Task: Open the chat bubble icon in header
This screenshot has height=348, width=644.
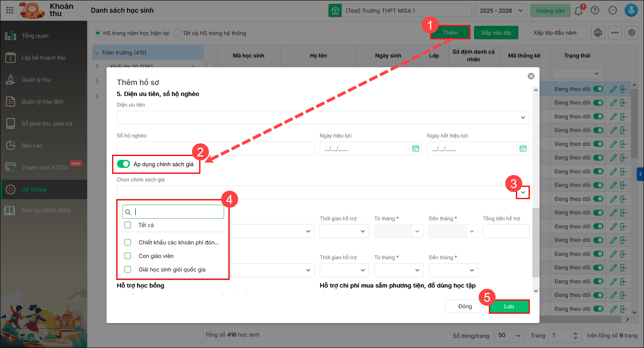Action: coord(613,11)
